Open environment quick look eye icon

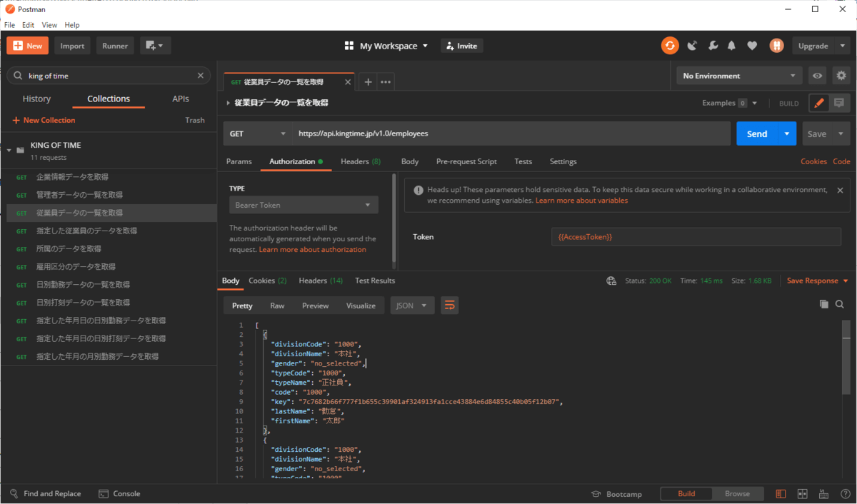coord(818,76)
